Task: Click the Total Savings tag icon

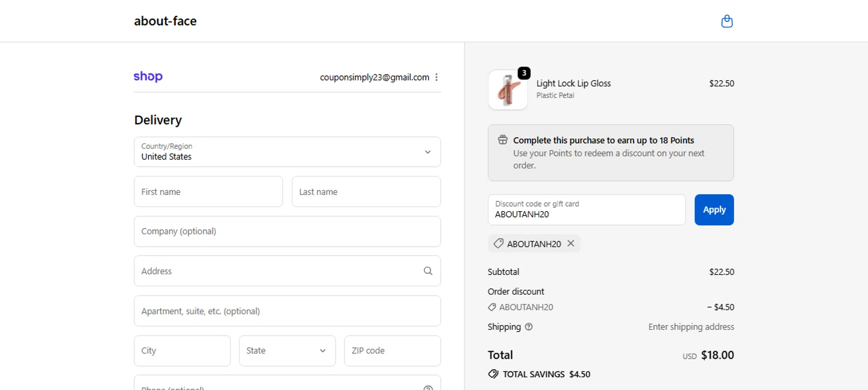Action: [493, 374]
